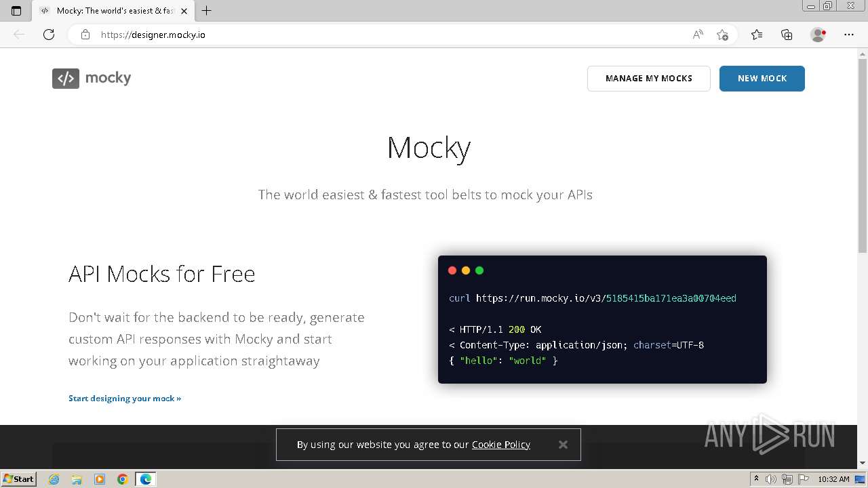Click the Content-Type application/json line

point(576,345)
